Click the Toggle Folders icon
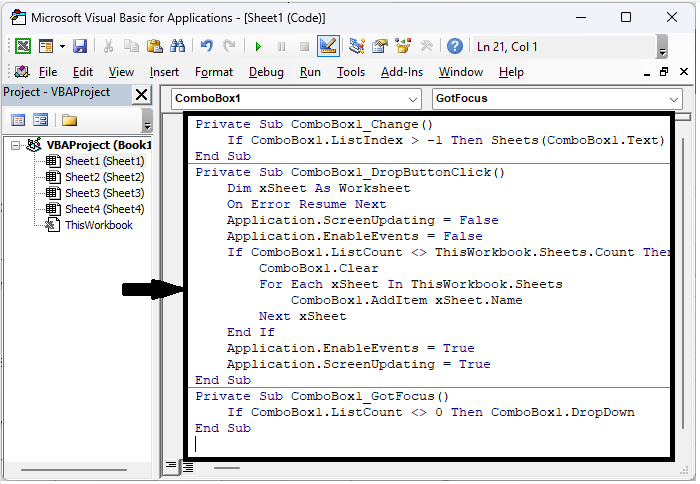Image resolution: width=700 pixels, height=484 pixels. coord(69,120)
